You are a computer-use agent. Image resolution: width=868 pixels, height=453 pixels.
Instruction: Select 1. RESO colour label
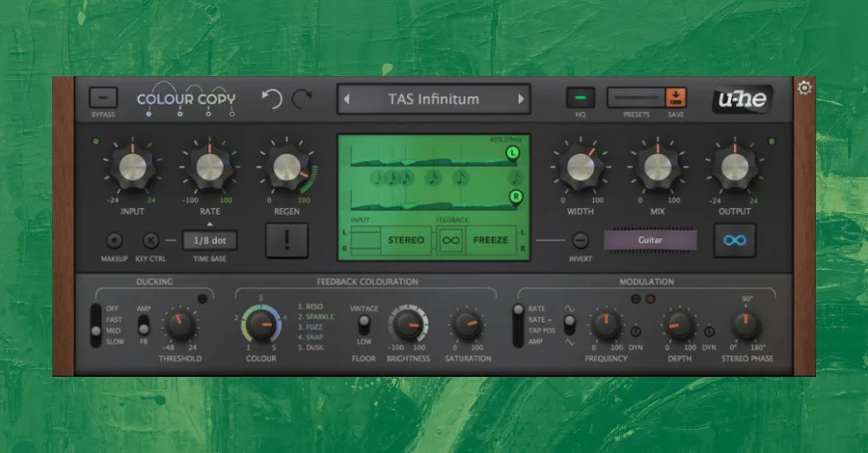pyautogui.click(x=311, y=306)
